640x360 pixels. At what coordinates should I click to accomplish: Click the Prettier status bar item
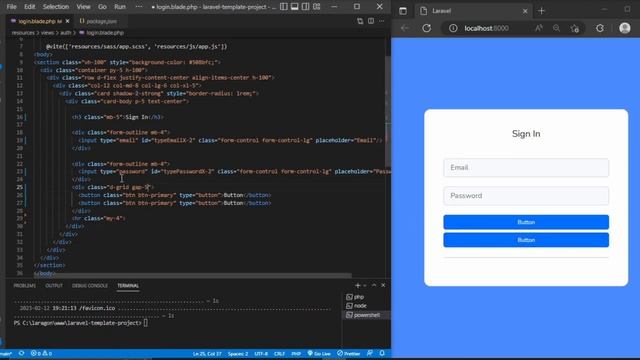[349, 353]
